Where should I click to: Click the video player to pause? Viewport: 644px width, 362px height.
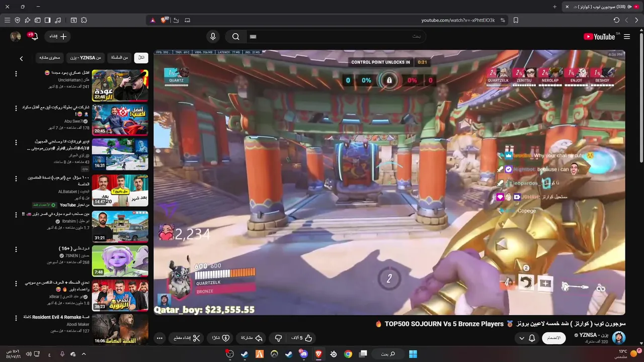389,182
